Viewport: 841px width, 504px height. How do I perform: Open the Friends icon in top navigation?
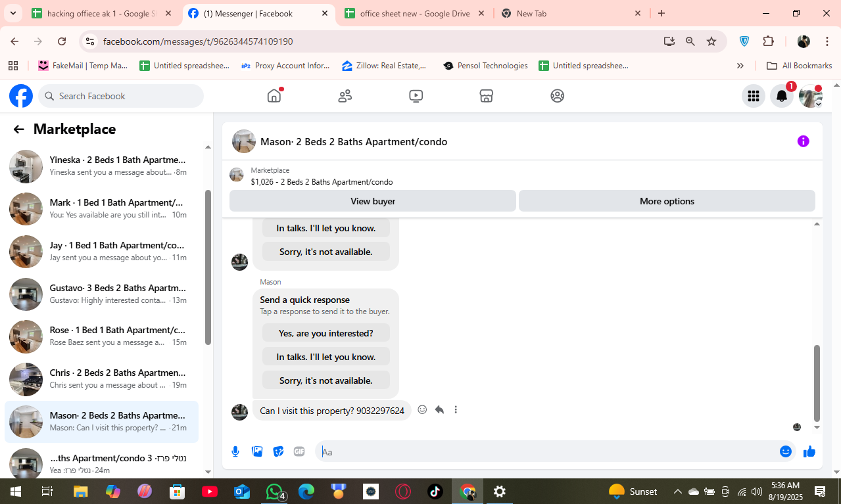pos(345,96)
